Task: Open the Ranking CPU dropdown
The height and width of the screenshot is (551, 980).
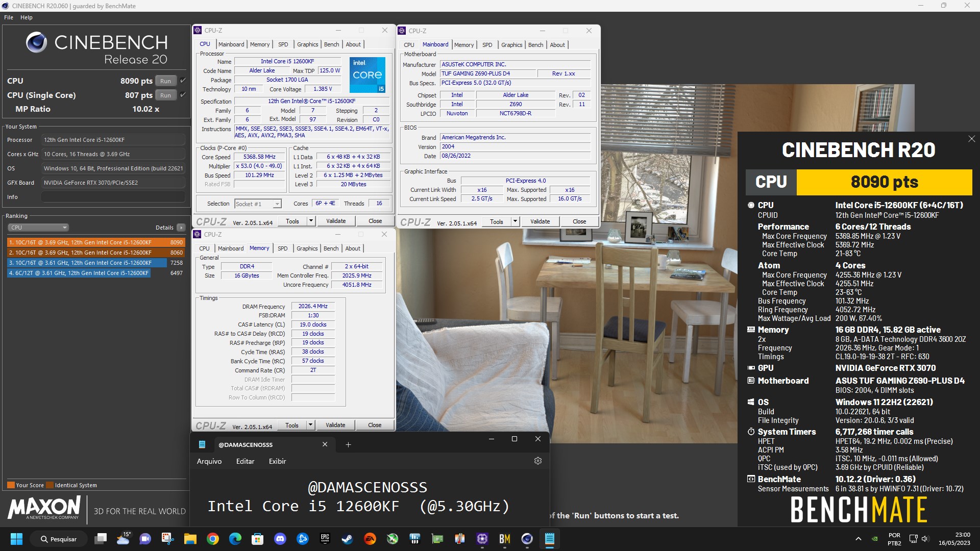Action: 38,228
